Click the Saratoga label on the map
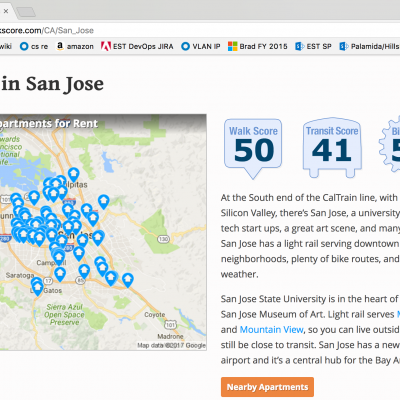 [20, 276]
